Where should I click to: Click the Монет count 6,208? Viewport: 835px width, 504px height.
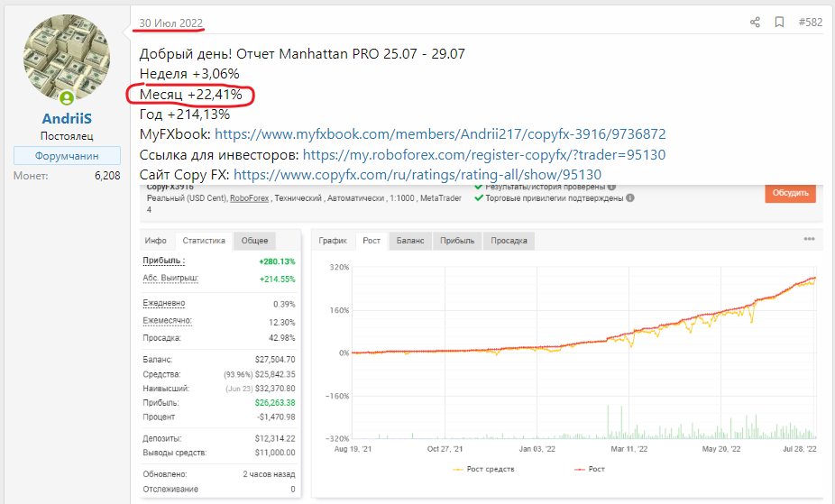107,176
